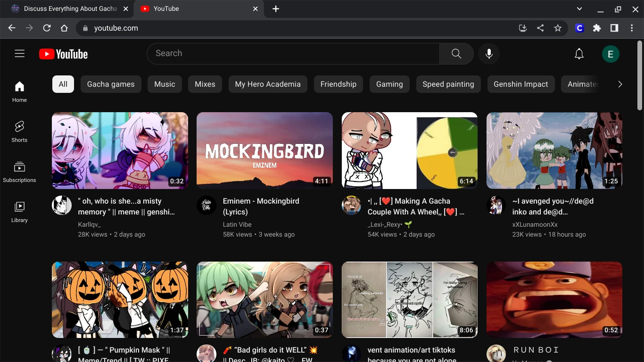Open the channel page of Latin Vibe

click(x=237, y=224)
